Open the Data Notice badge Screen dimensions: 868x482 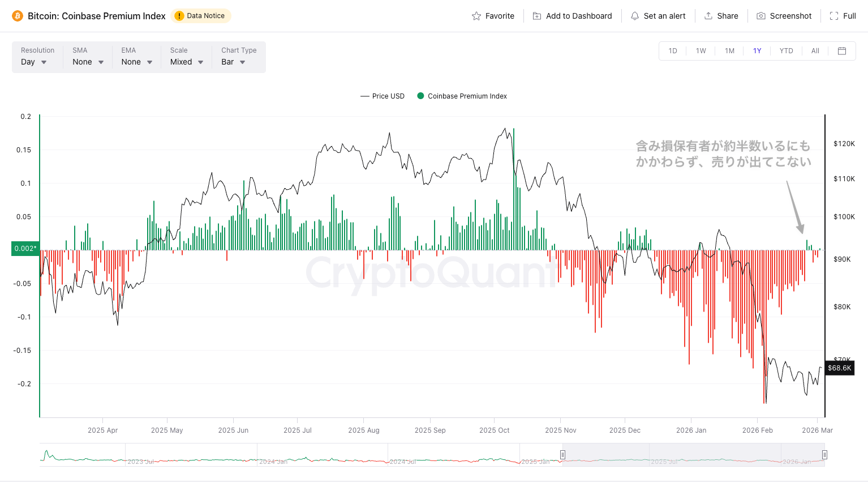201,16
